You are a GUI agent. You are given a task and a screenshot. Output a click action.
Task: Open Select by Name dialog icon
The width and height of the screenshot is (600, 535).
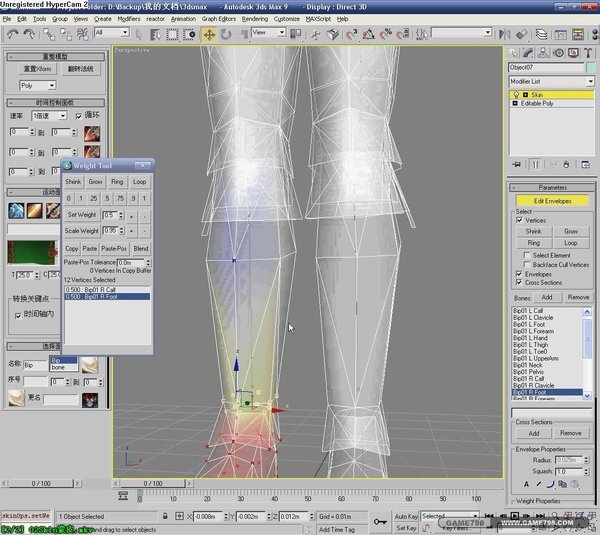(x=155, y=35)
